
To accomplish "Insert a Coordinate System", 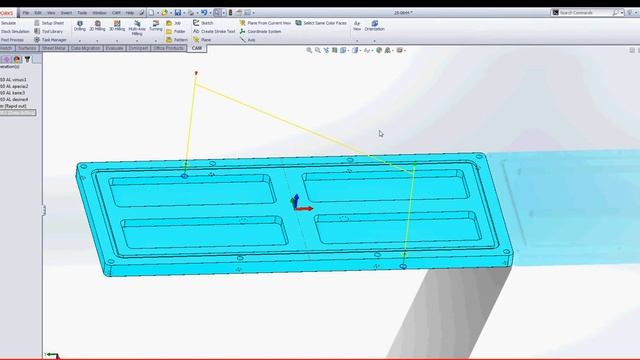I will (260, 31).
